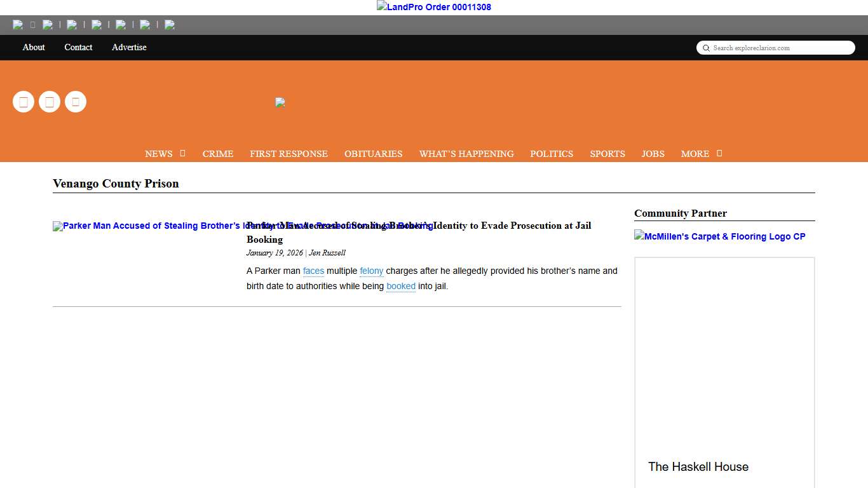Click the middle circular social icon in the orange header
Image resolution: width=868 pixels, height=488 pixels.
coord(50,102)
